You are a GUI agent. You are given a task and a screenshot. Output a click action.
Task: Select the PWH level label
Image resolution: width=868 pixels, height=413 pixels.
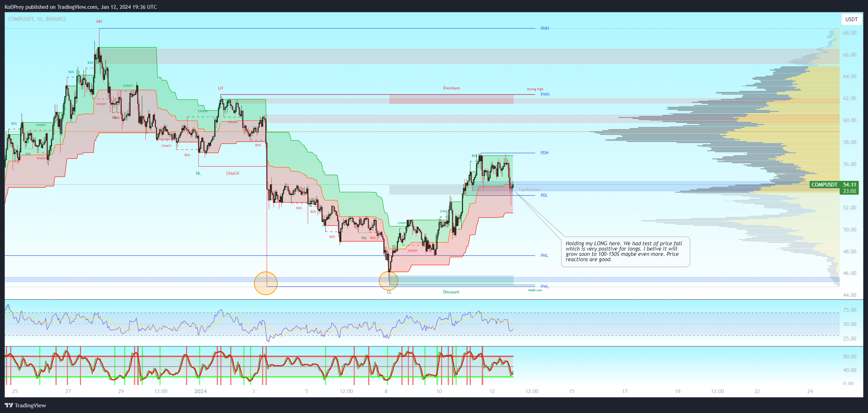point(545,94)
